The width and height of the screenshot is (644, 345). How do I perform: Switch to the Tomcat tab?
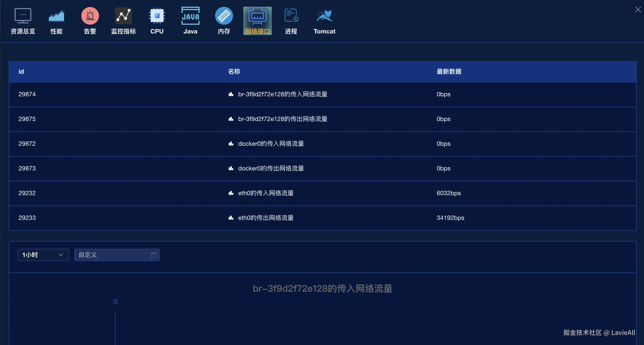click(324, 21)
